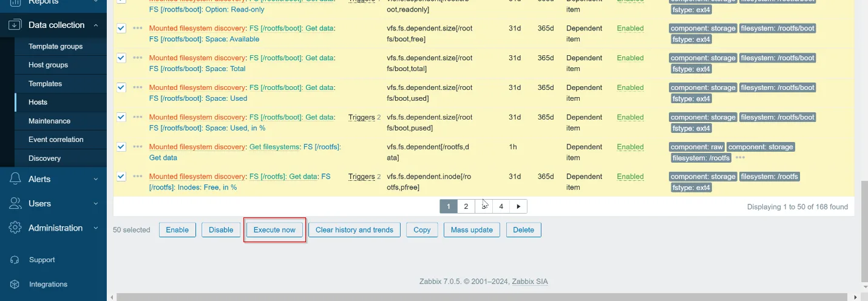Click key vfs.fs.dependent.size[/rootfs/boot,pused]
Screen dimensions: 868x301
pyautogui.click(x=429, y=123)
